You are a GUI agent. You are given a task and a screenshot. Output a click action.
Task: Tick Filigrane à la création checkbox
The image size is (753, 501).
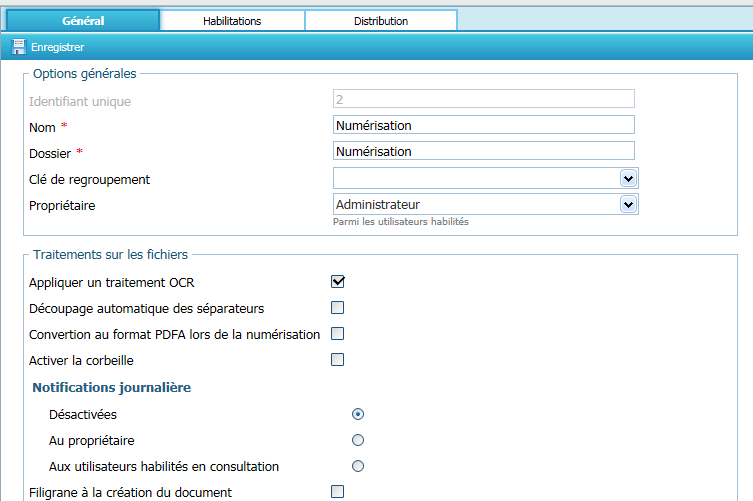click(x=338, y=492)
